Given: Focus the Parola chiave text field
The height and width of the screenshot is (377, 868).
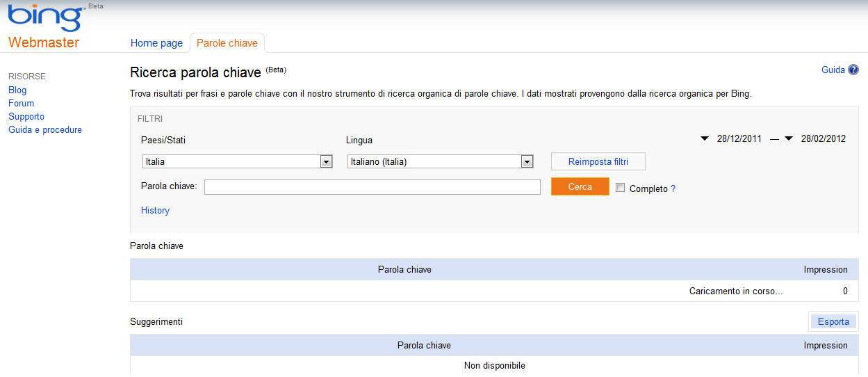Looking at the screenshot, I should tap(372, 187).
